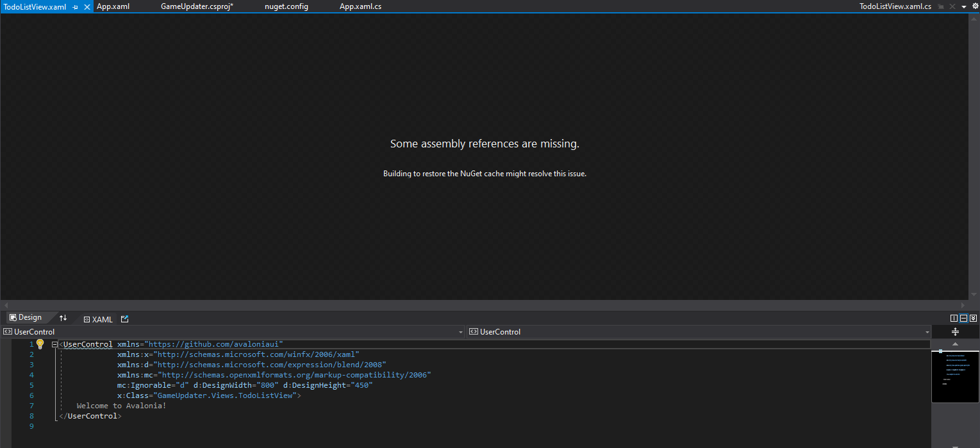Viewport: 980px width, 448px height.
Task: Select the vertical split layout icon
Action: tap(954, 318)
